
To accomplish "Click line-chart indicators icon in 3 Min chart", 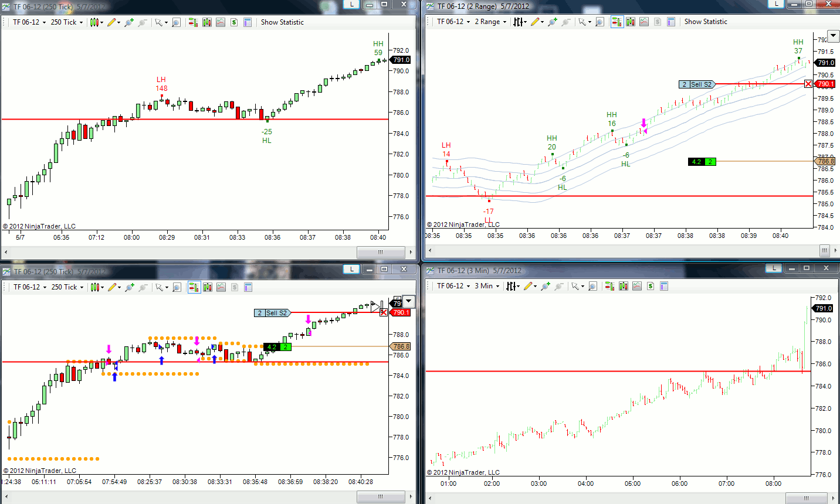I will pyautogui.click(x=637, y=286).
